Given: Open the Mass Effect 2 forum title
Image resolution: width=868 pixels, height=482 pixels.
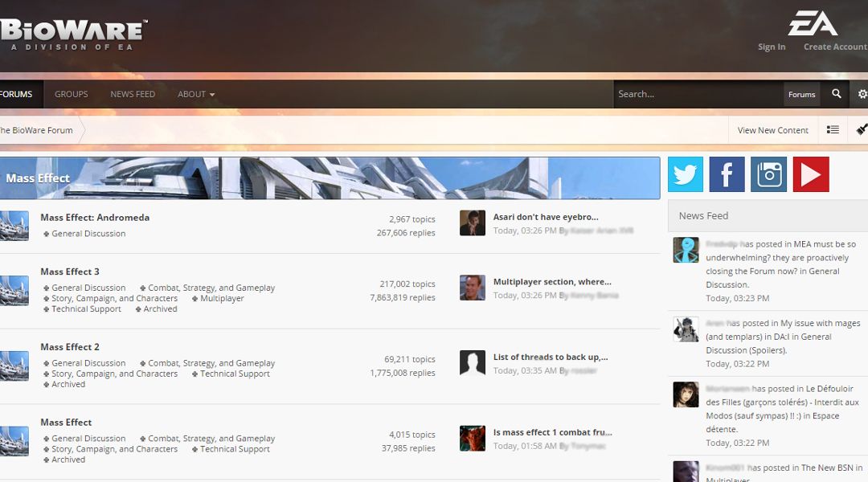Looking at the screenshot, I should [x=70, y=347].
